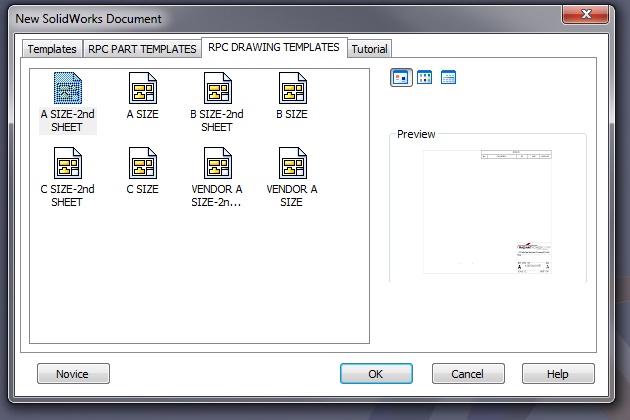
Task: Select the A SIZE drawing template icon
Action: 143,88
